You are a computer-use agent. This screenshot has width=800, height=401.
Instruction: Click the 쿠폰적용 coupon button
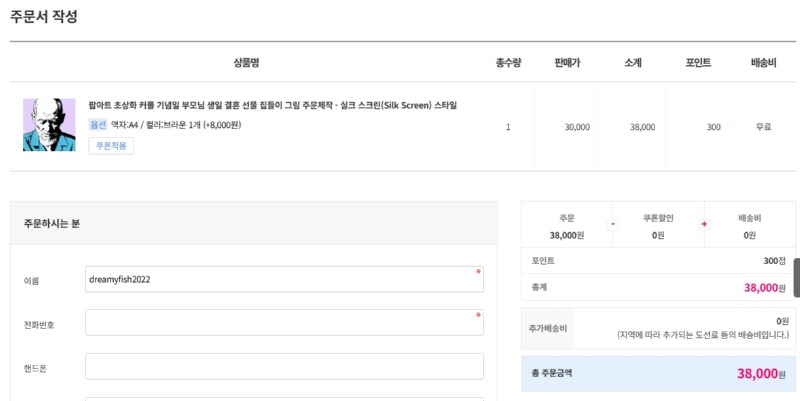tap(111, 146)
